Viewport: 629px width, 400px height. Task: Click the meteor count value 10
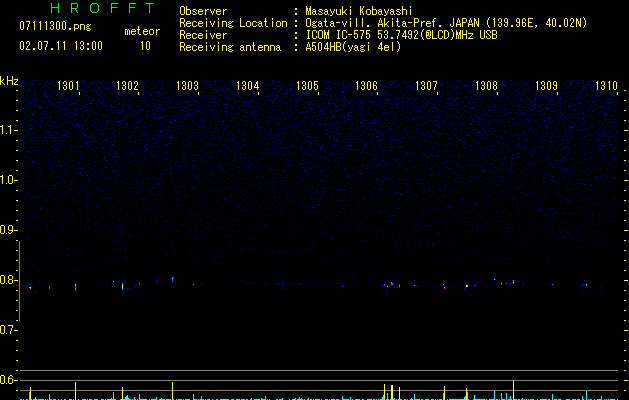pyautogui.click(x=145, y=46)
